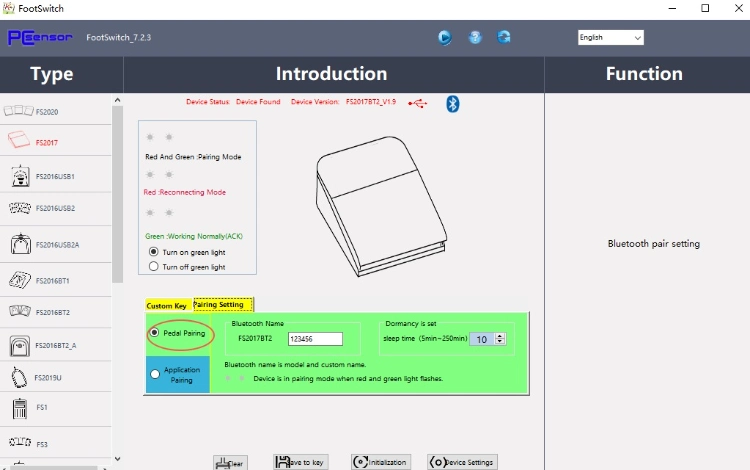Viewport: 750px width, 470px height.
Task: Select FS2016BT2 device icon
Action: [20, 312]
